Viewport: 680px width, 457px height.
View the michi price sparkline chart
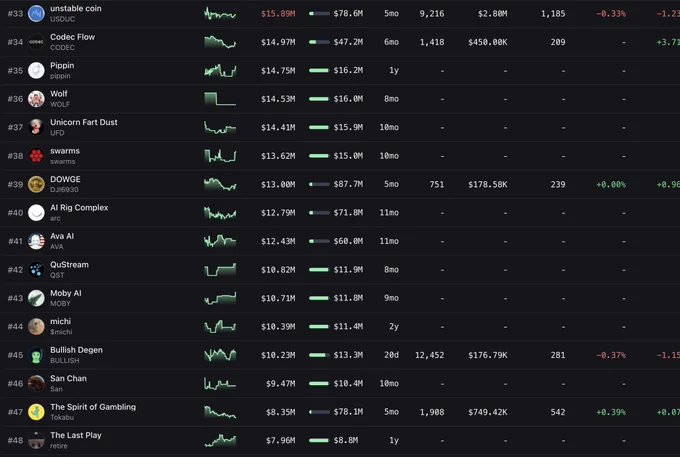coord(220,326)
